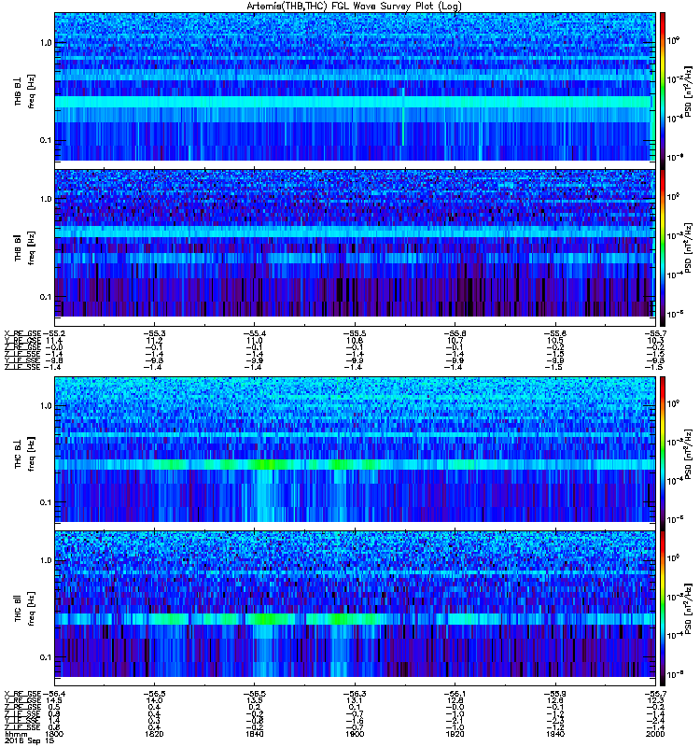The image size is (700, 747).
Task: Click the THB Y_RE_GSE value '11.4'
Action: (x=54, y=341)
